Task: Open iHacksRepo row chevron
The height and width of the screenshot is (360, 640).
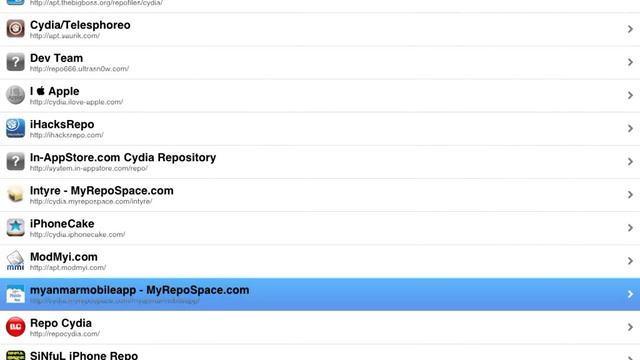Action: pos(630,128)
